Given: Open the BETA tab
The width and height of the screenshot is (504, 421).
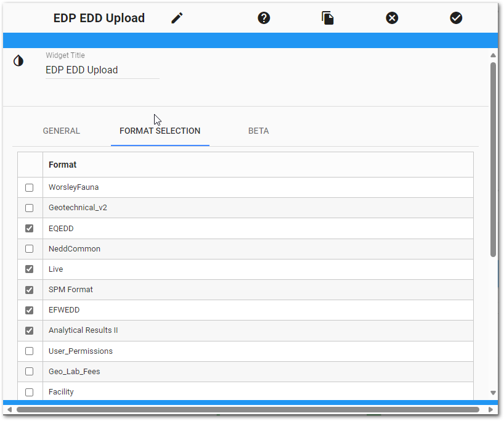Looking at the screenshot, I should coord(258,131).
